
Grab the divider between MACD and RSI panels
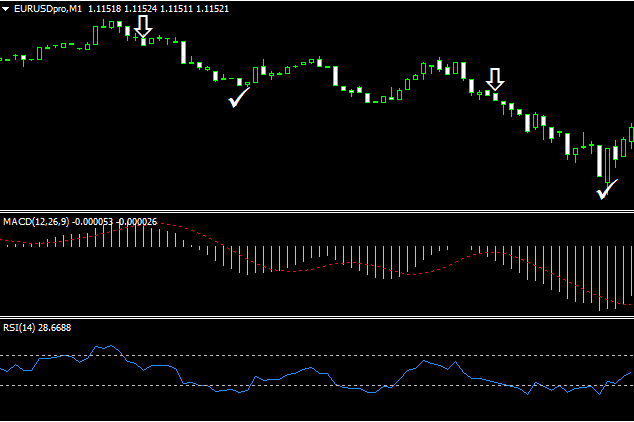tap(317, 318)
